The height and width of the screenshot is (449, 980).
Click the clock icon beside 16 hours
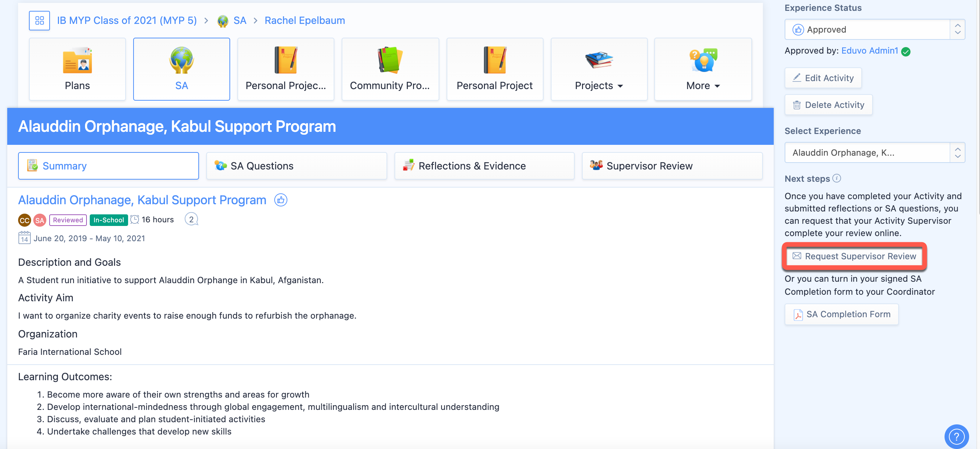(135, 219)
